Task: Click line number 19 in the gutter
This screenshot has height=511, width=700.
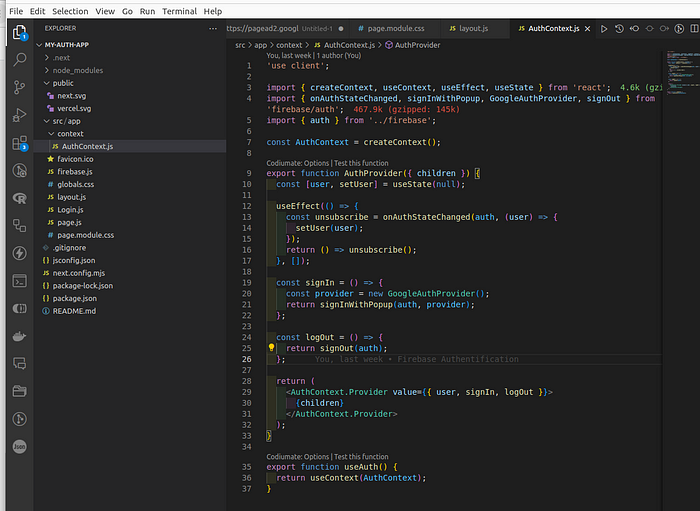Action: pyautogui.click(x=247, y=283)
